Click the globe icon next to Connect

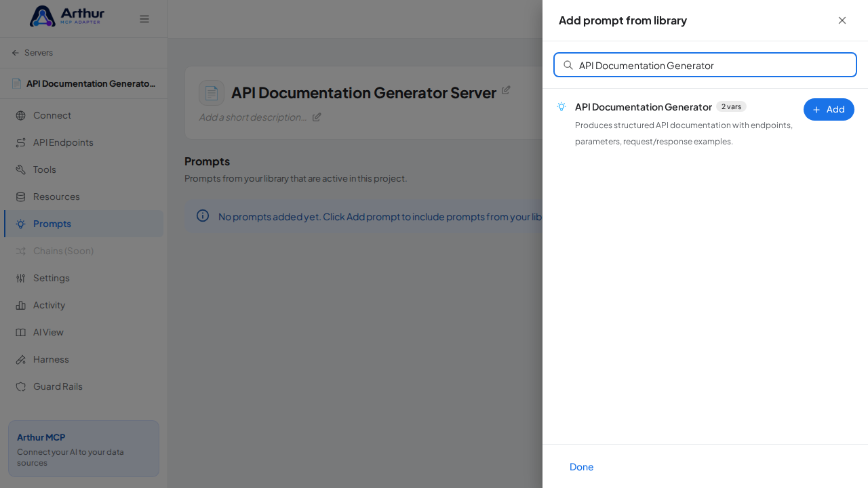pyautogui.click(x=21, y=115)
